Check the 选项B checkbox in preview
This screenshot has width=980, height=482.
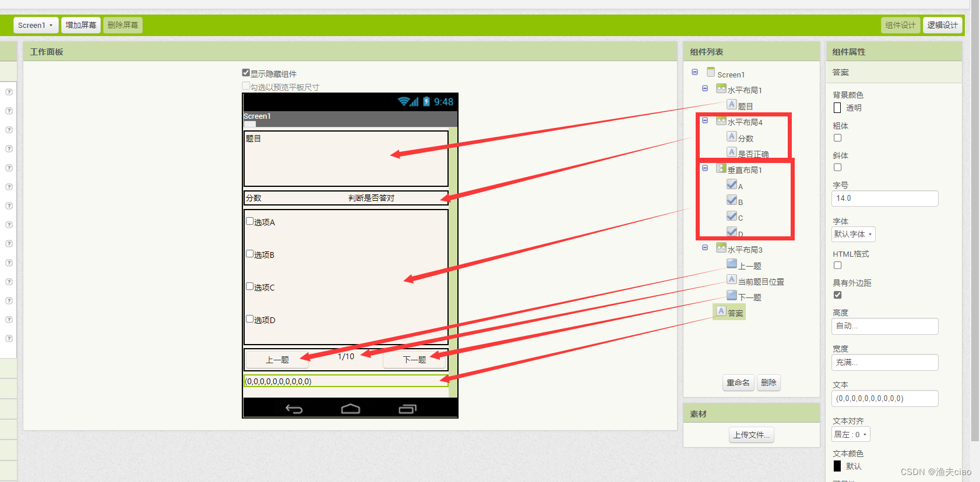click(x=249, y=254)
